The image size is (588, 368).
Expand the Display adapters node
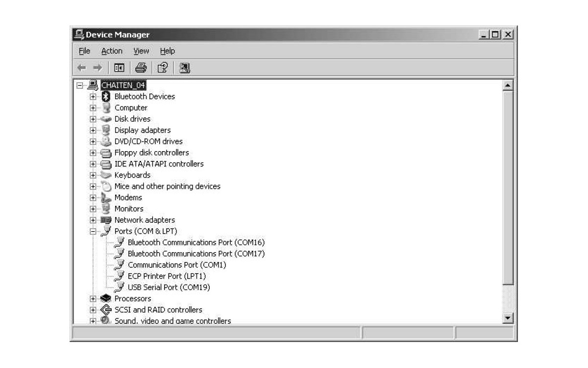pos(93,131)
